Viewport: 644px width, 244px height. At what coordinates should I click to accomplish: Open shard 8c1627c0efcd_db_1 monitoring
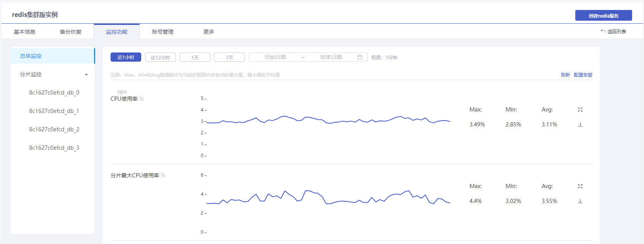(54, 111)
